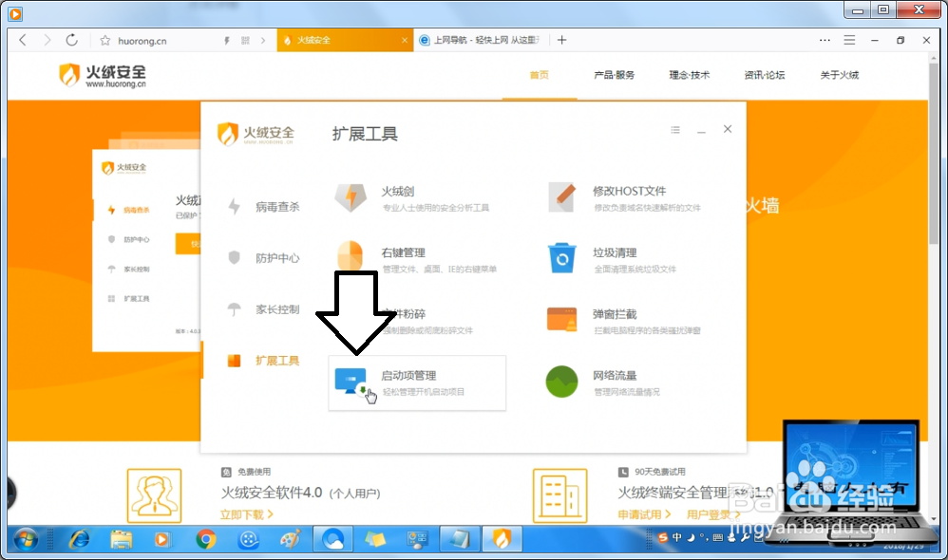
Task: Open the Huorong dialog menu list icon
Action: pos(675,130)
